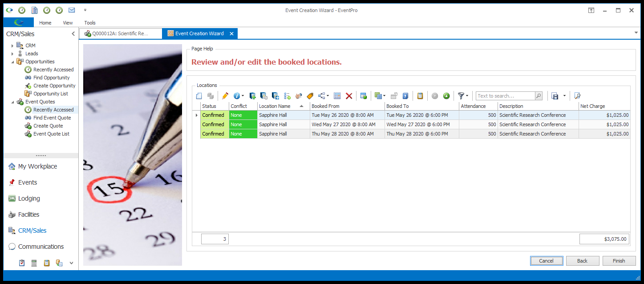
Task: Open the Facilities module
Action: pyautogui.click(x=29, y=214)
